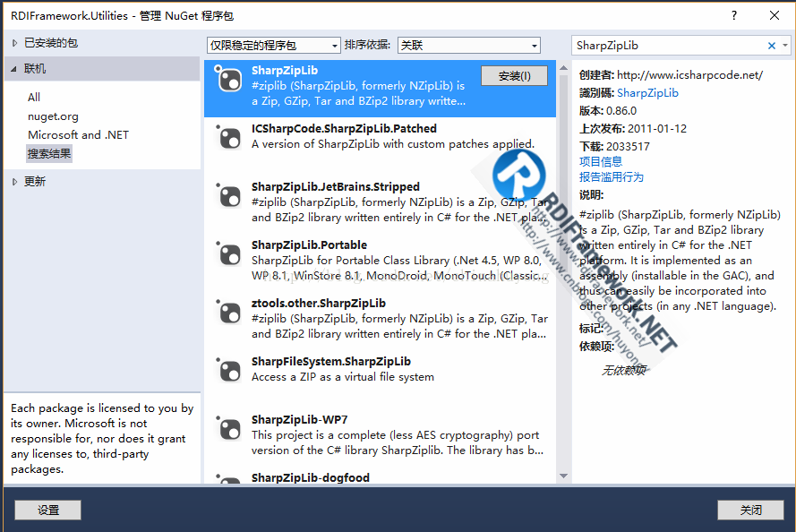Open the search box history dropdown arrow
Viewport: 796px width, 532px height.
[x=785, y=46]
